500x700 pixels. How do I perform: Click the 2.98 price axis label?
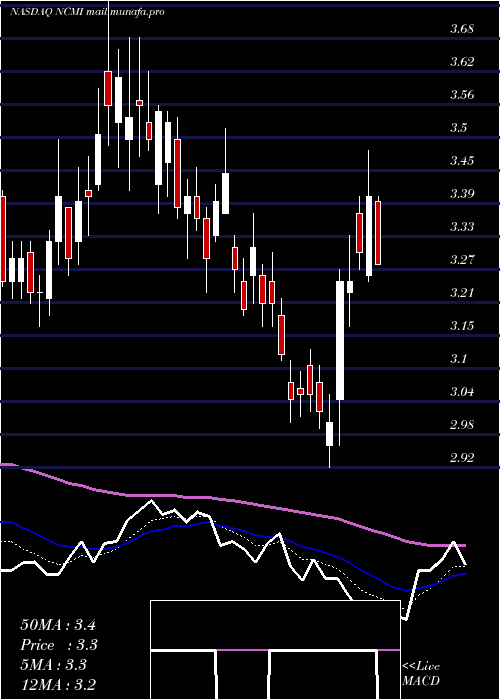pos(461,425)
